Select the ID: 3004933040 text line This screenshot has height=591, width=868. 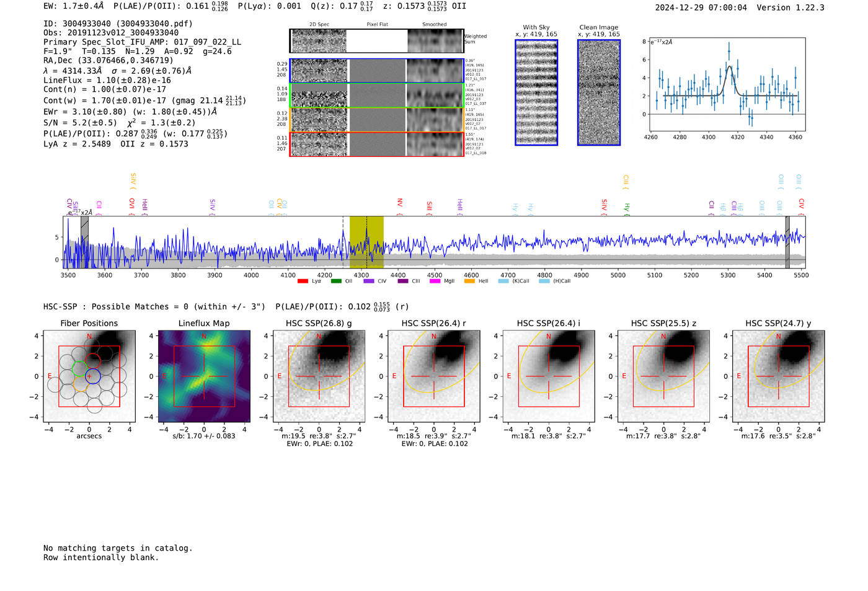tap(118, 24)
